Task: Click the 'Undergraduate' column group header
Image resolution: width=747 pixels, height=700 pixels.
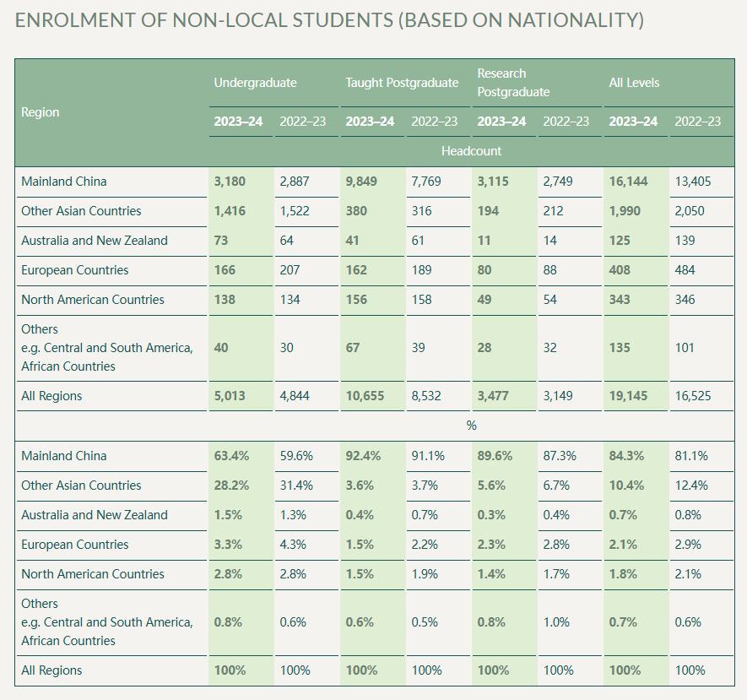Action: [256, 83]
